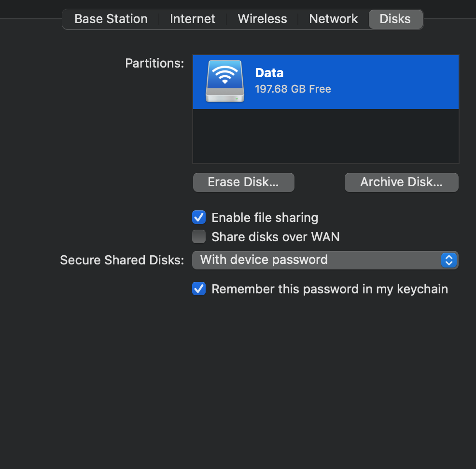This screenshot has width=476, height=469.
Task: Uncheck Enable file sharing checkbox
Action: click(x=199, y=217)
